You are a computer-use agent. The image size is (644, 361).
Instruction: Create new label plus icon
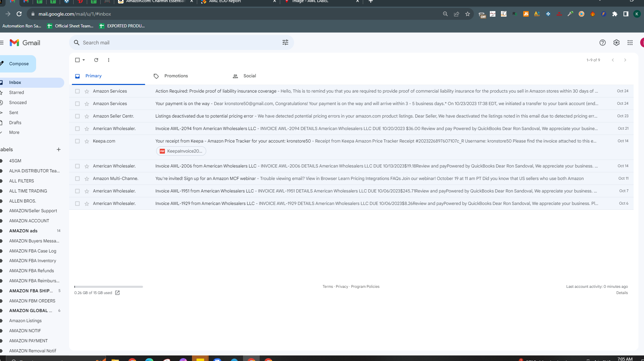(x=59, y=149)
